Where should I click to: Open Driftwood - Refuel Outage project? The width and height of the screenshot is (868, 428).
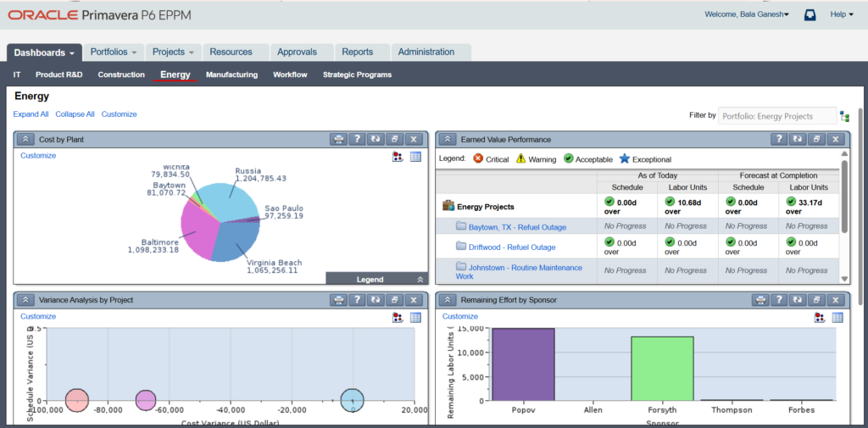click(x=511, y=247)
